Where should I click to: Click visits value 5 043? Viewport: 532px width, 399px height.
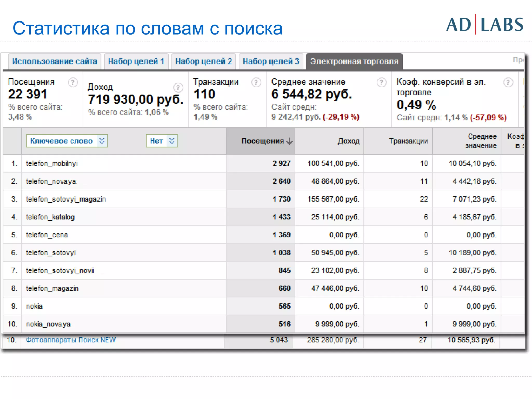click(x=279, y=340)
